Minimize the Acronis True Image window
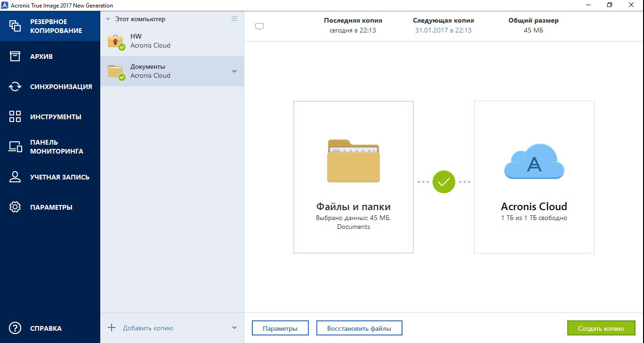Screen dimensions: 644x343 [x=588, y=5]
